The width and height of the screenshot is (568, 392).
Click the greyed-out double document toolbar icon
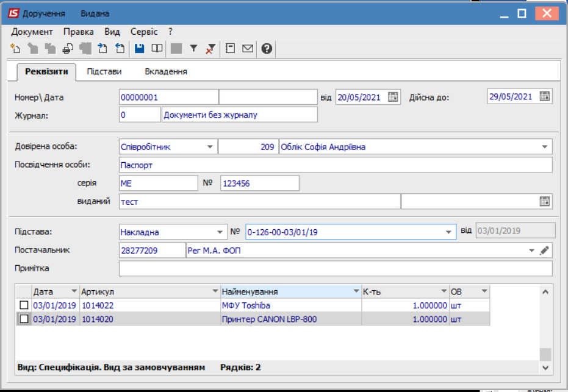(x=51, y=49)
